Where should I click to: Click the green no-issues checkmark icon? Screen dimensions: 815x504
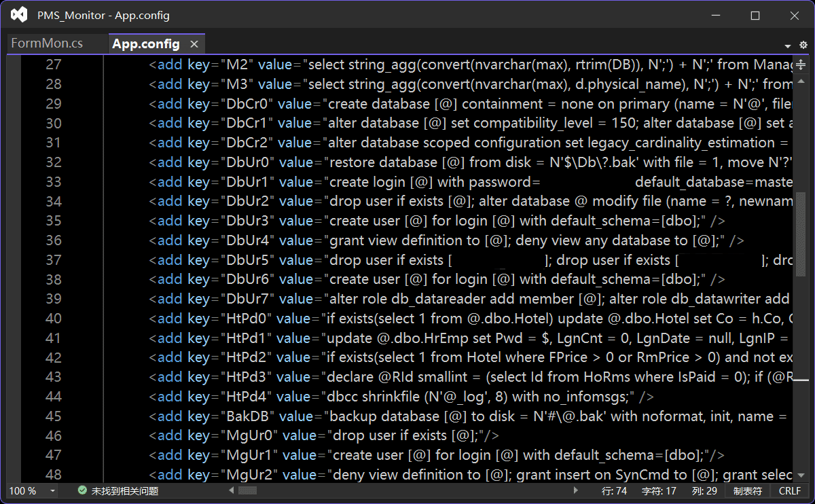click(x=82, y=490)
